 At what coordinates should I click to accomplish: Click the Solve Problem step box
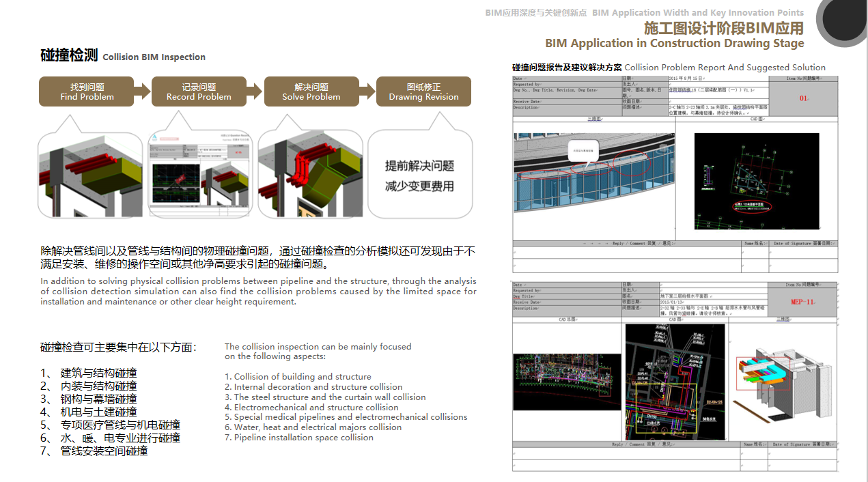(311, 91)
